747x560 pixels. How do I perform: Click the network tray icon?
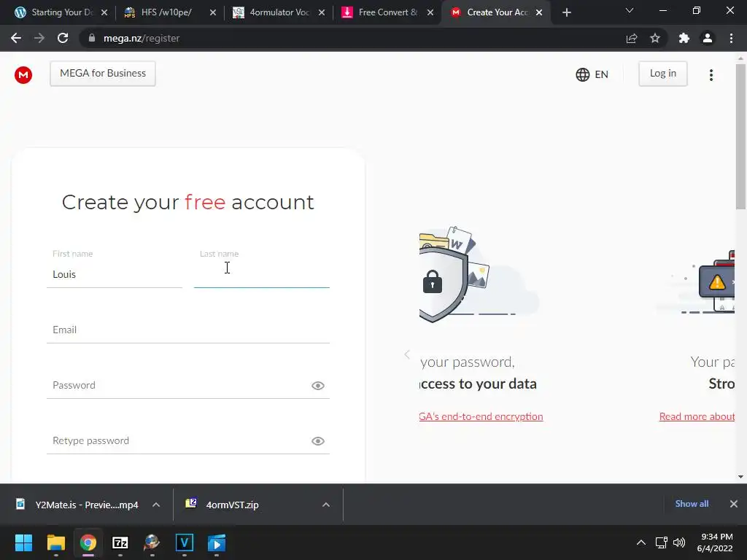point(661,542)
